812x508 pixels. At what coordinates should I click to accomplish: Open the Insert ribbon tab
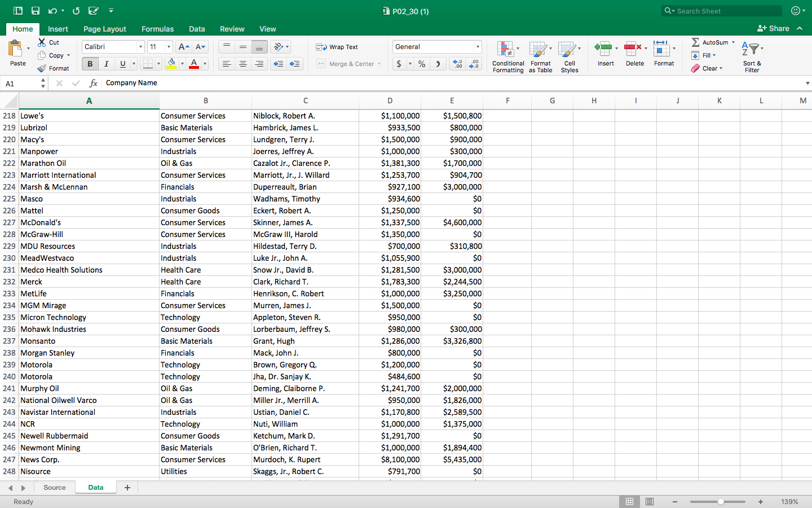(x=58, y=29)
